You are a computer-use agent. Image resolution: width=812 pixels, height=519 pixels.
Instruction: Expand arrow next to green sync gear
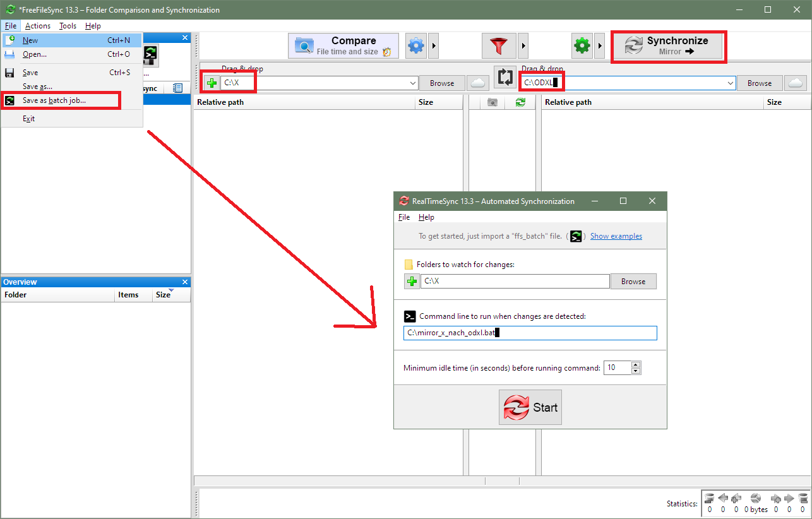tap(600, 46)
